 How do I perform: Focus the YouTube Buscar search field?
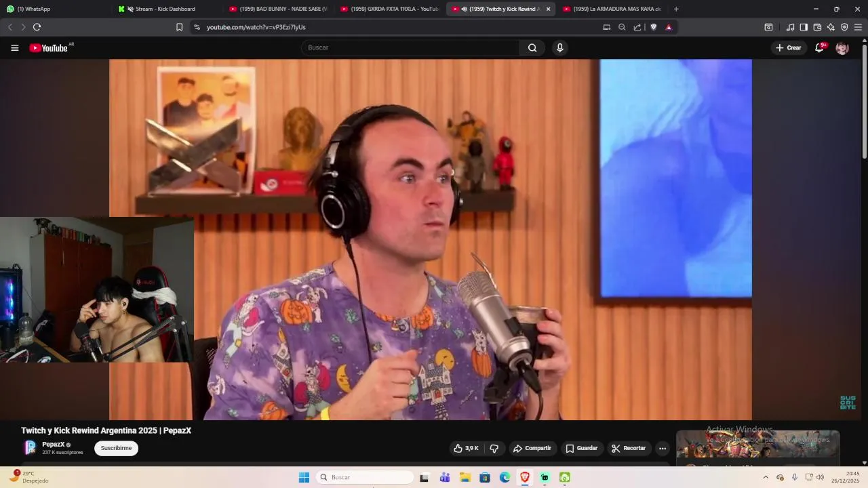pos(411,47)
